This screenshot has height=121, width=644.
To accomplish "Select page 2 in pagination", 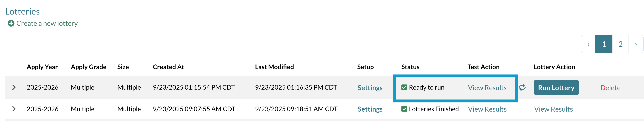I will (x=620, y=44).
